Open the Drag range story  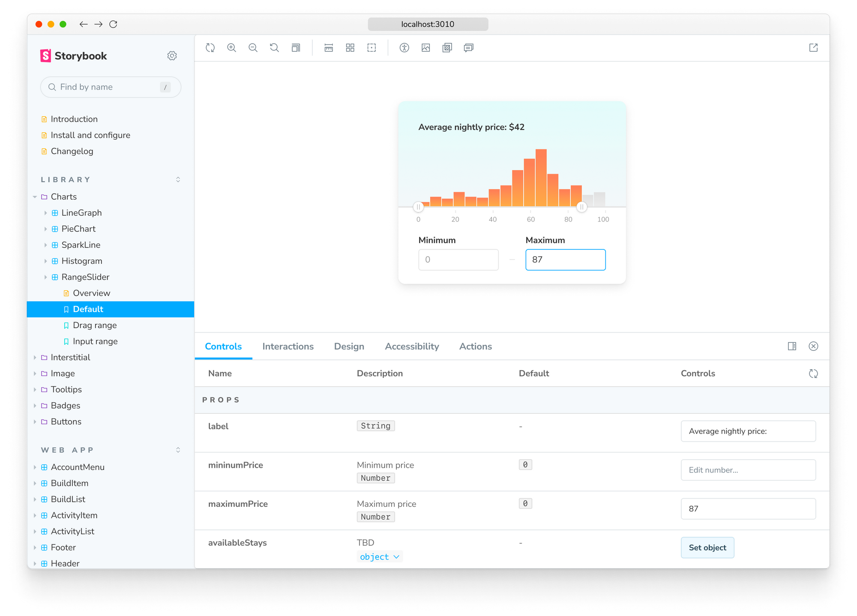95,325
